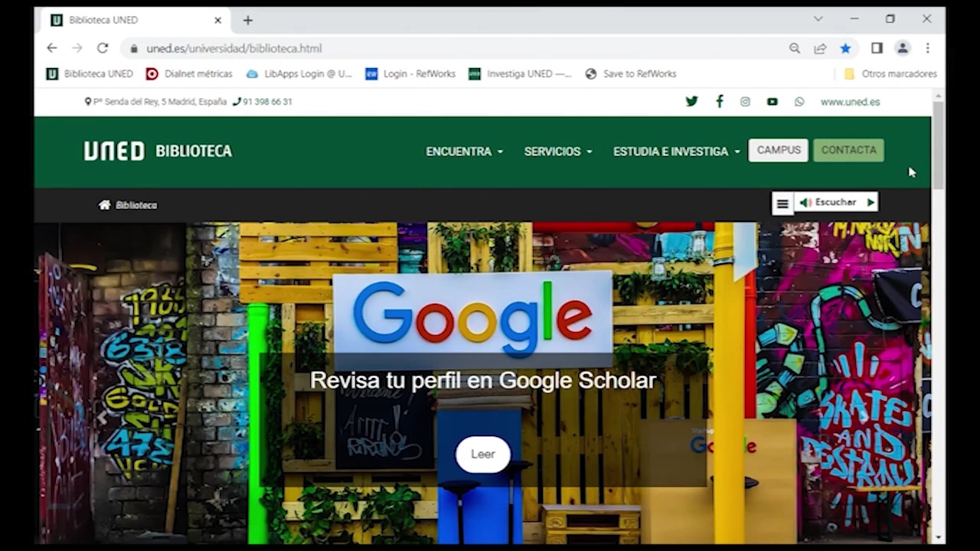
Task: Open UNED Facebook icon link
Action: (x=719, y=101)
